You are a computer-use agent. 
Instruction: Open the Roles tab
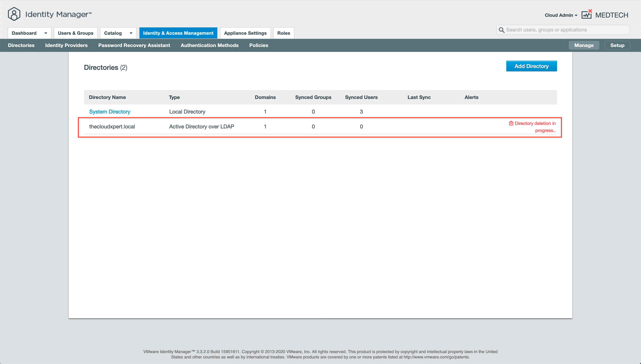pos(283,33)
